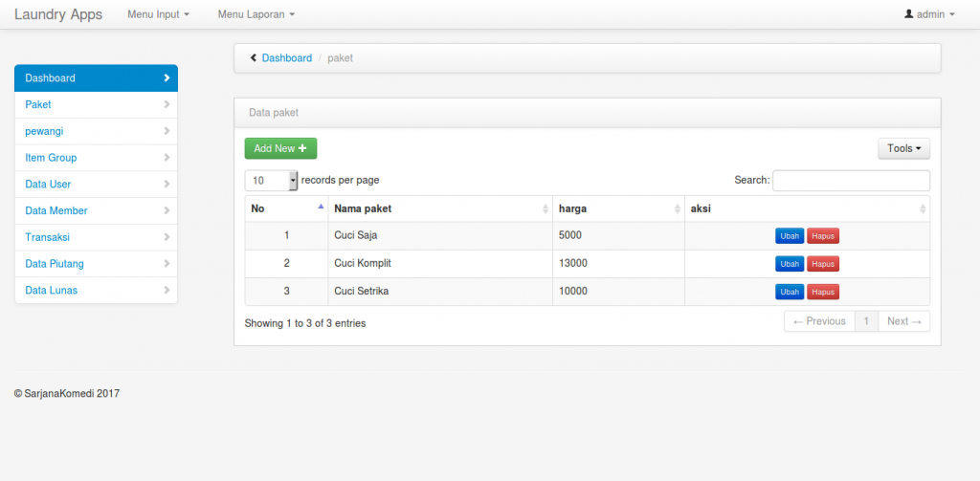Focus the Search input field
The image size is (980, 481).
coord(851,181)
